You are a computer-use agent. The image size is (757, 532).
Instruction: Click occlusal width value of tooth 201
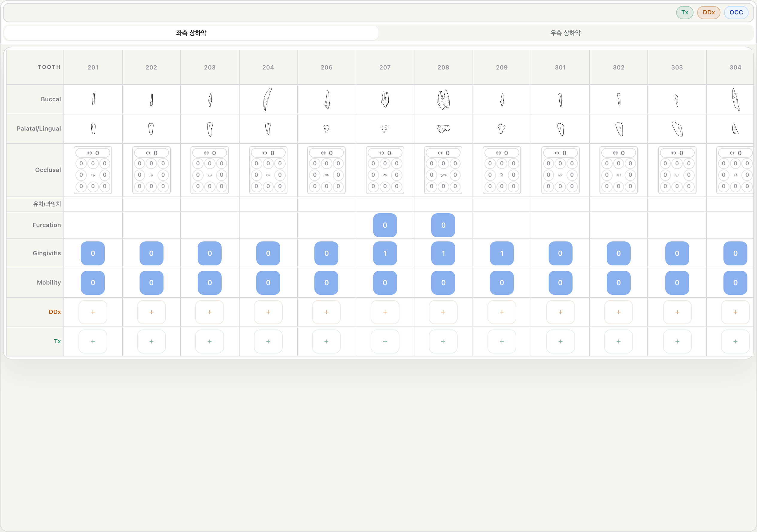point(93,153)
